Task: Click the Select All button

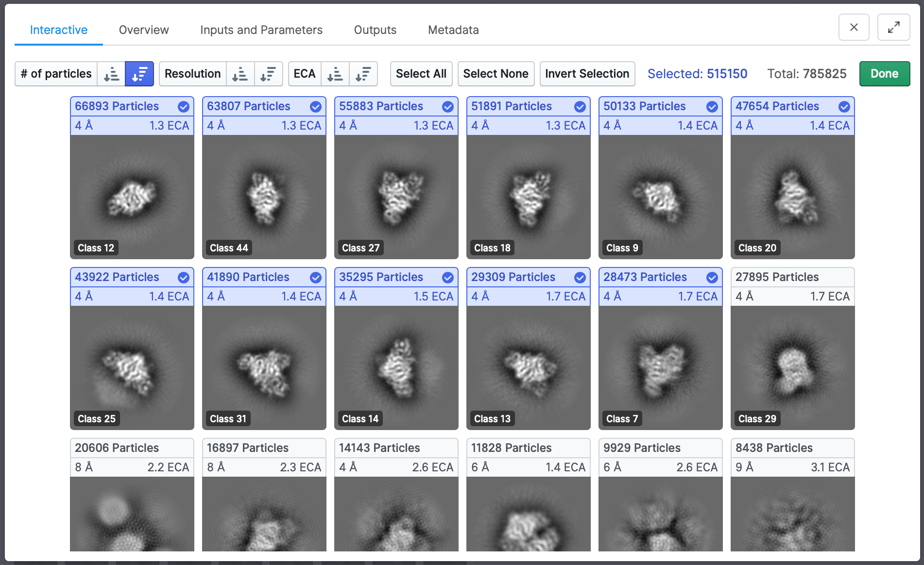Action: click(x=421, y=74)
